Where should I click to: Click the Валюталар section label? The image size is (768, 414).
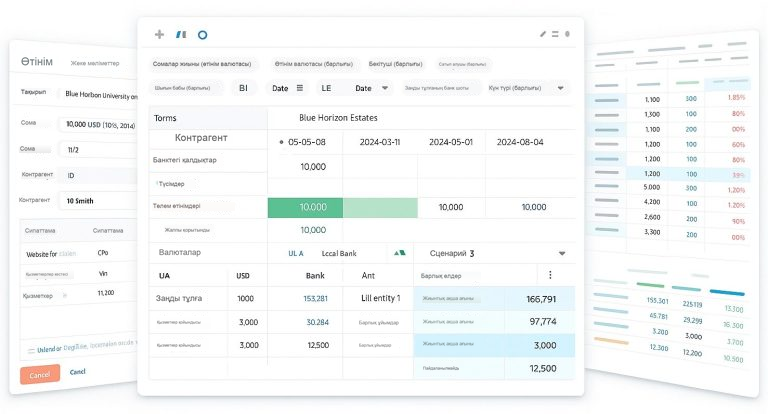coord(180,252)
